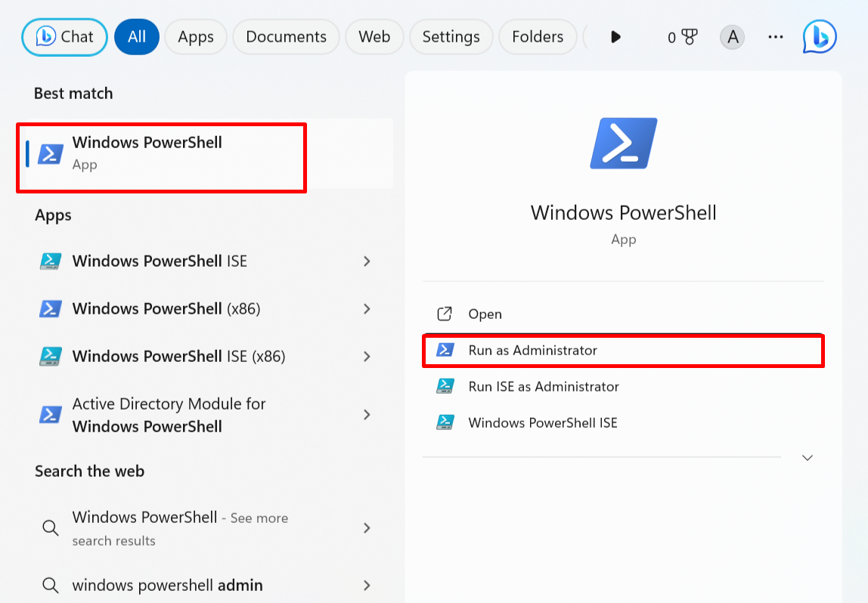Select the Windows PowerShell best match result

[x=209, y=154]
